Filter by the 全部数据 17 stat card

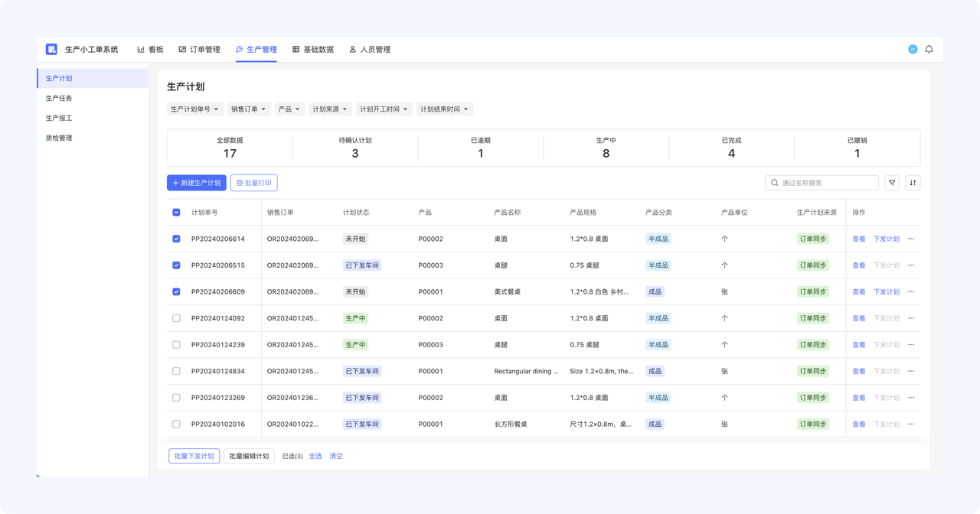[x=230, y=148]
